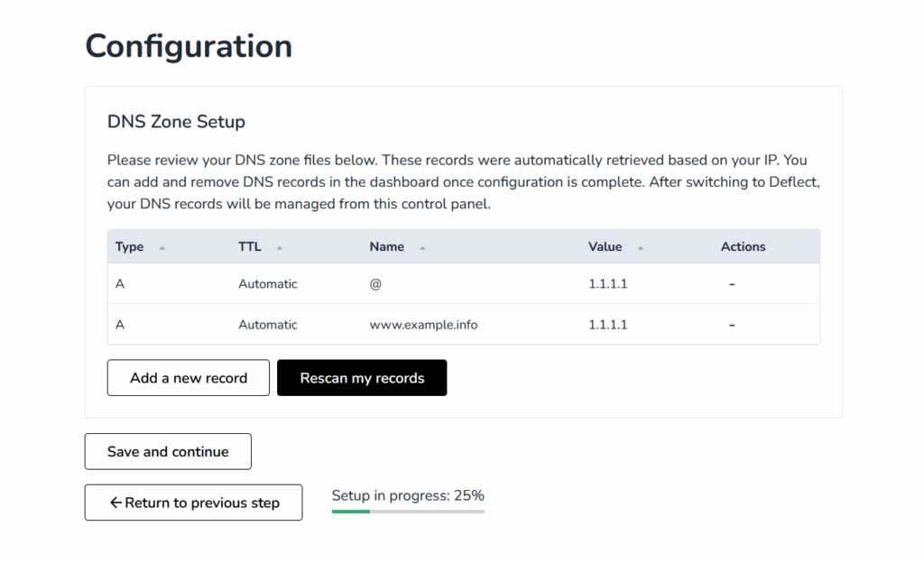Viewport: 924px width, 563px height.
Task: Click the Value column header
Action: [605, 246]
